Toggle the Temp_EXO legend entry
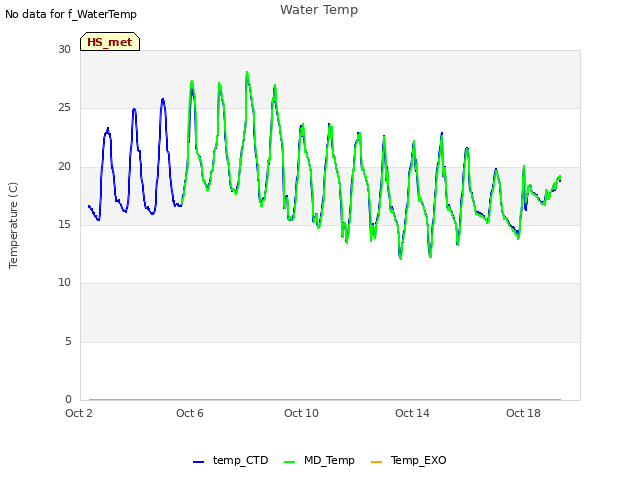 click(408, 460)
